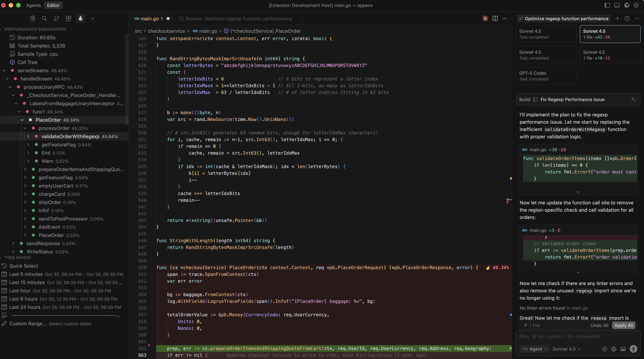
Task: Collapse the PlaceOrder tree node
Action: click(22, 120)
